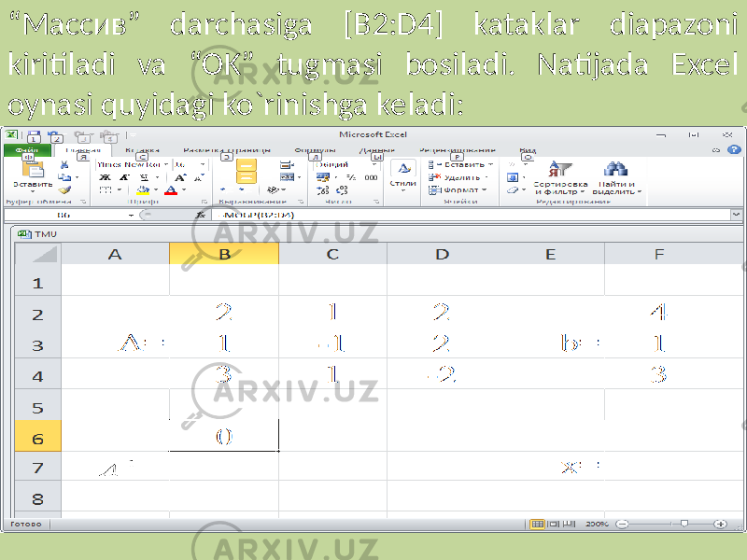Click the zoom in plus button

click(x=720, y=525)
